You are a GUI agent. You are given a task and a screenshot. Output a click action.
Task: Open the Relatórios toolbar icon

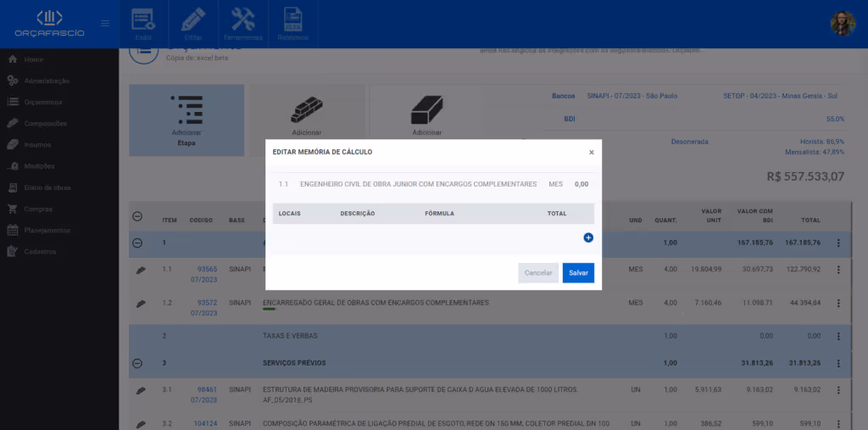tap(292, 24)
